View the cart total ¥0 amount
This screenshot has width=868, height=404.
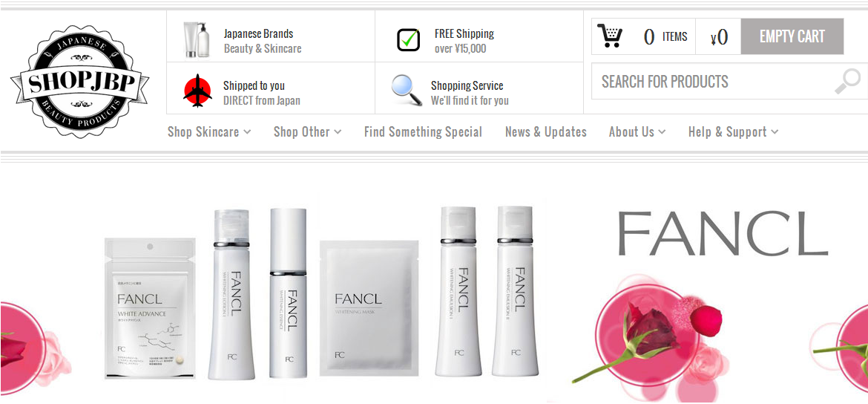point(719,37)
